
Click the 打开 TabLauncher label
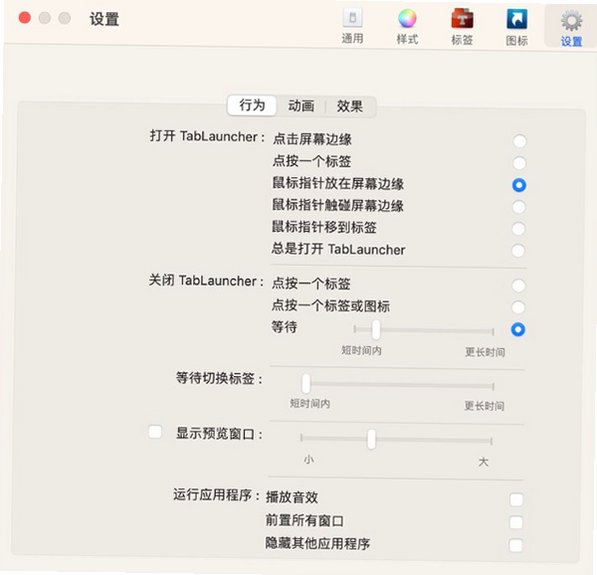coord(207,136)
